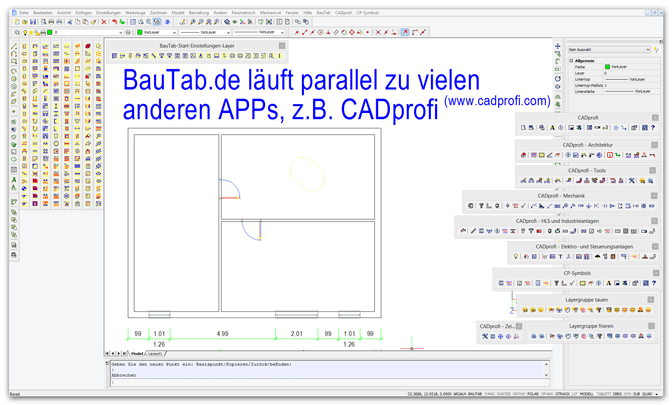Click the red square icon in CADprofi Architektur toolbar

610,155
